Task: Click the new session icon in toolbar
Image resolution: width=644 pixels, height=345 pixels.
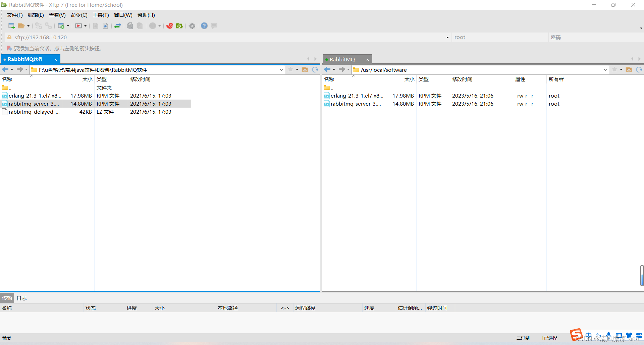Action: 11,26
